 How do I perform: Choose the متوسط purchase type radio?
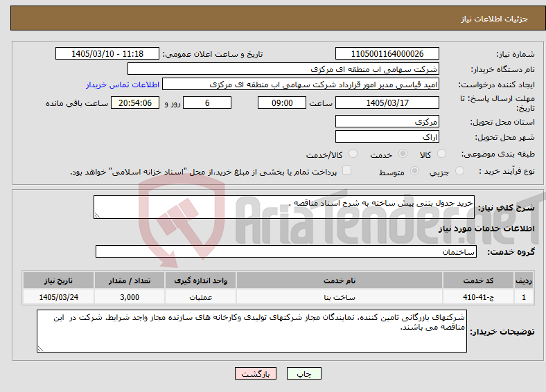[415, 171]
